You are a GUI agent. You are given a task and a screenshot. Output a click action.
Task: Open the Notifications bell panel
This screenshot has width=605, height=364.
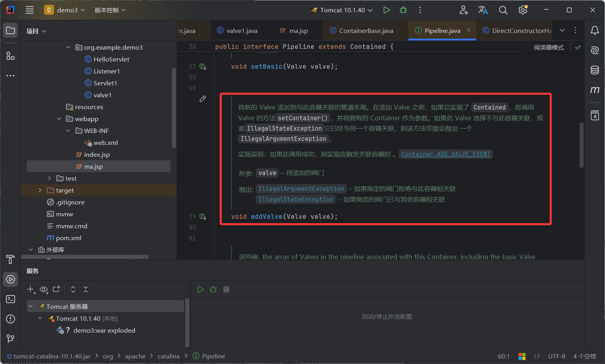pos(595,31)
